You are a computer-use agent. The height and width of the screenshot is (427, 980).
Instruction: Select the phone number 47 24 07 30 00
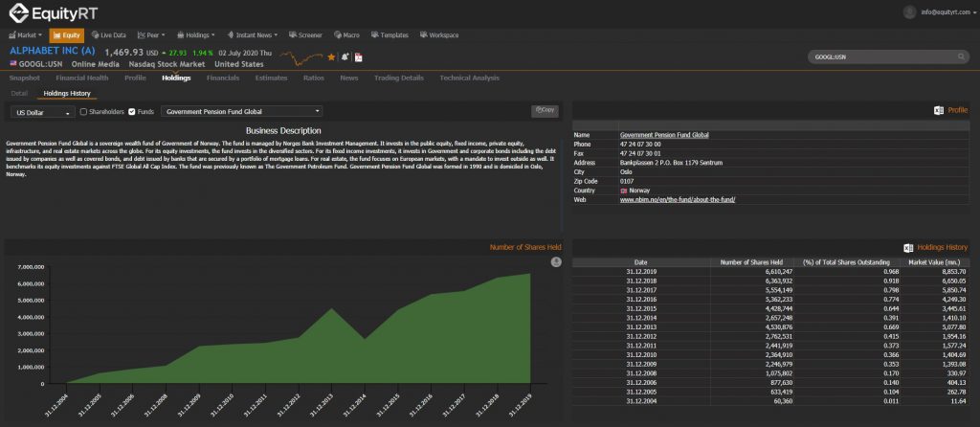pos(640,145)
